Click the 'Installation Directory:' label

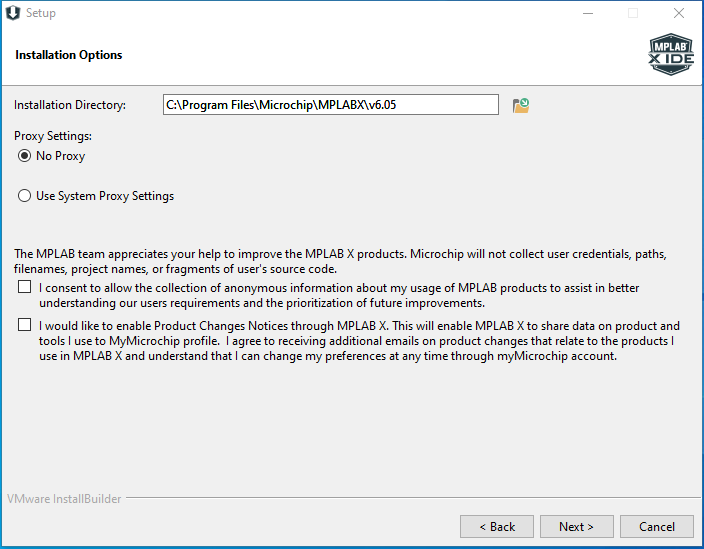[70, 105]
